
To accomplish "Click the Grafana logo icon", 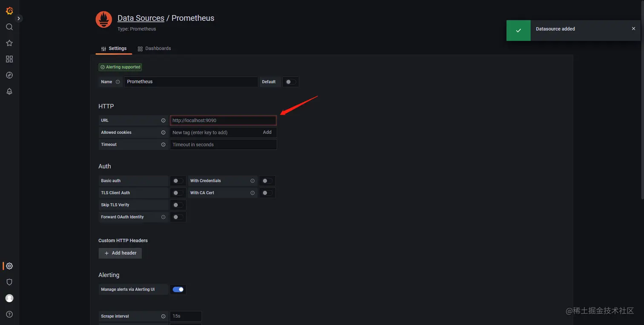I will pyautogui.click(x=9, y=11).
